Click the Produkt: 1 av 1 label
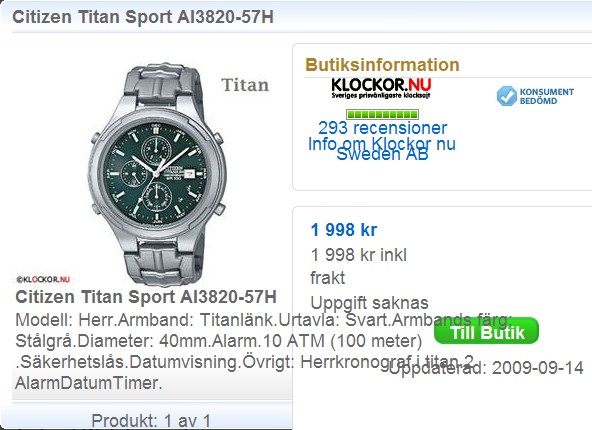This screenshot has width=592, height=430. [x=151, y=421]
